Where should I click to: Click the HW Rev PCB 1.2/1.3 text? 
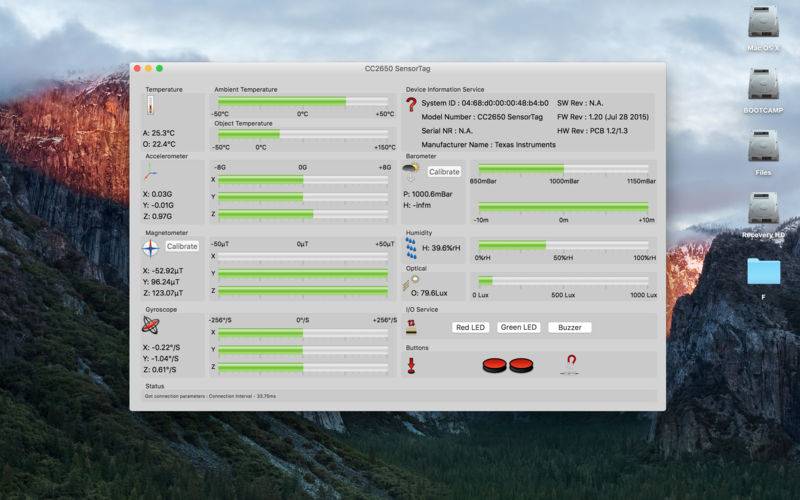point(592,131)
